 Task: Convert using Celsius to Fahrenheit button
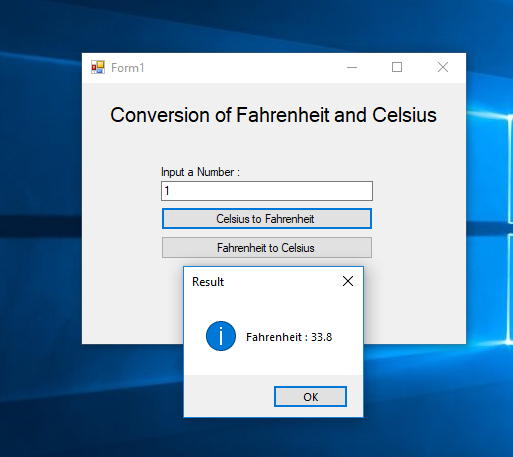click(x=267, y=219)
